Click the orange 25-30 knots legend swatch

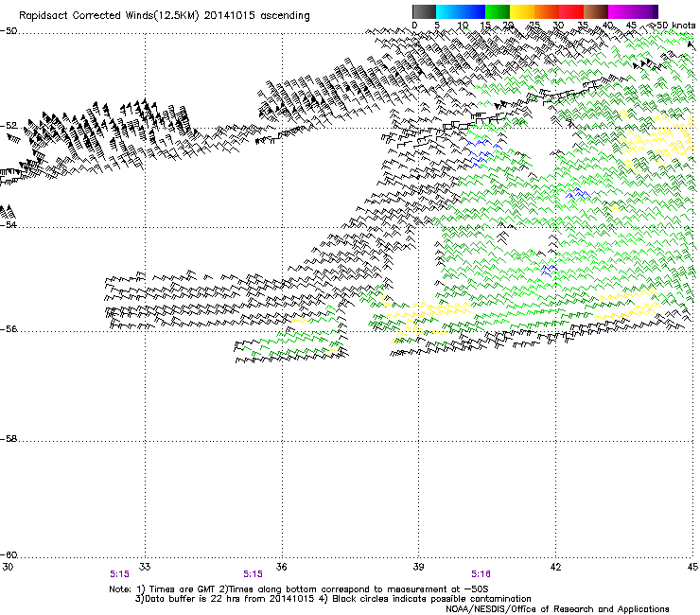[547, 11]
